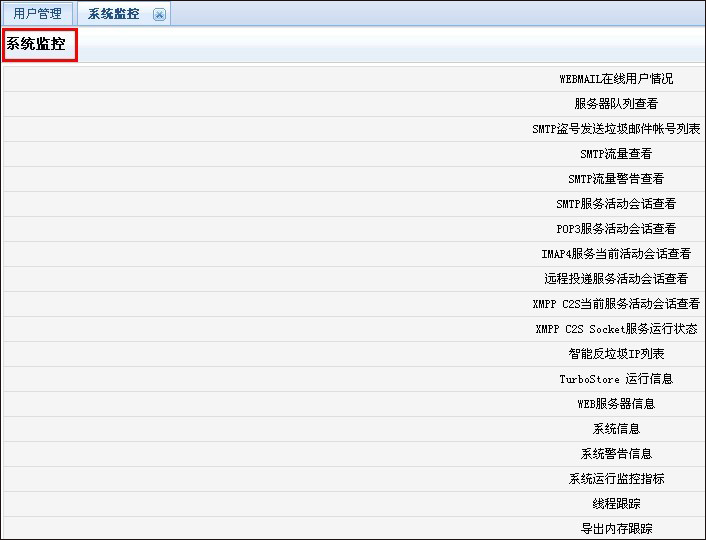Image resolution: width=706 pixels, height=540 pixels.
Task: View IMAP4服务当前活动会话查看
Action: [x=616, y=254]
